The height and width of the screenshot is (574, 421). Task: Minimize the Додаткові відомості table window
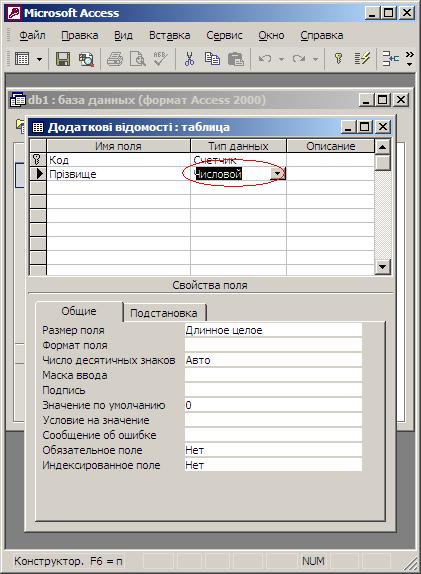348,127
